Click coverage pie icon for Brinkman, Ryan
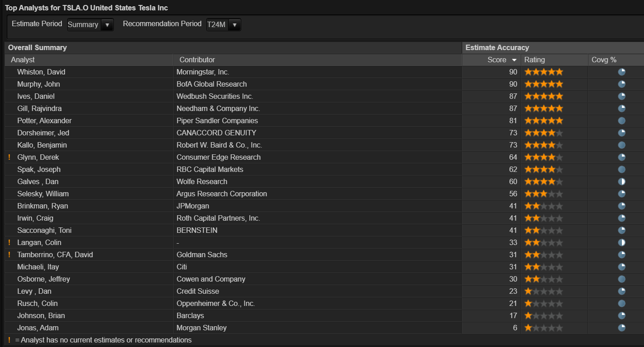Image resolution: width=644 pixels, height=347 pixels. coord(622,206)
